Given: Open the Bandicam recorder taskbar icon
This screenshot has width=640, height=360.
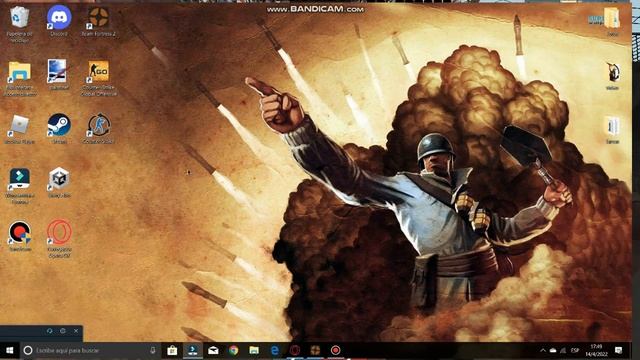Looking at the screenshot, I should [x=336, y=350].
